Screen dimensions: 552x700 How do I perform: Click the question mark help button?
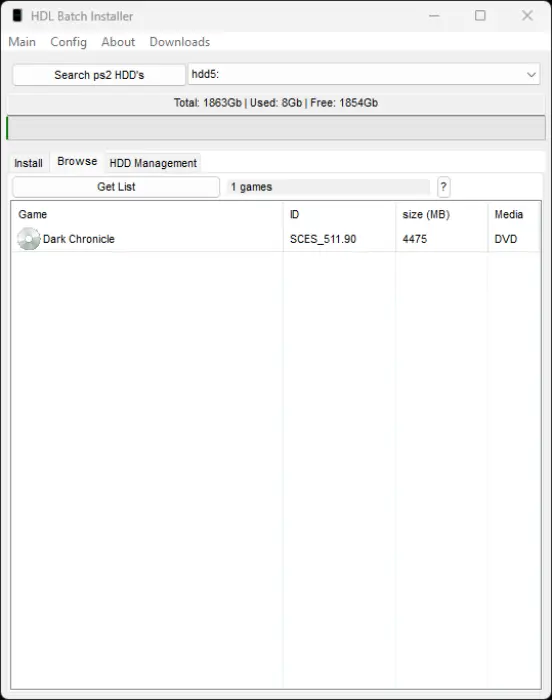coord(443,187)
